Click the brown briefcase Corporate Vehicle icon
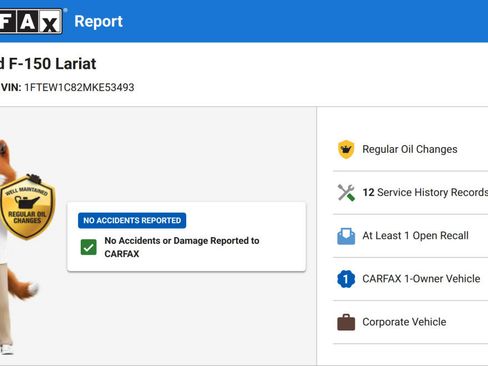The height and width of the screenshot is (366, 488). (346, 322)
